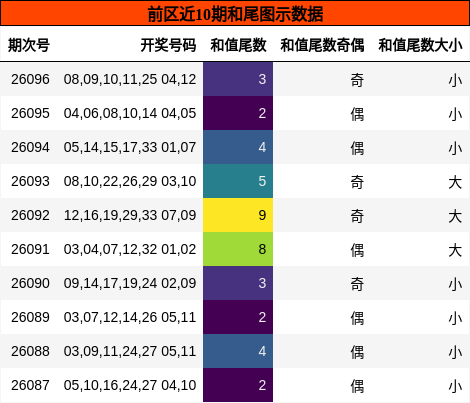Select the 期次号 column header
Viewport: 470px width, 403px height.
[x=29, y=45]
